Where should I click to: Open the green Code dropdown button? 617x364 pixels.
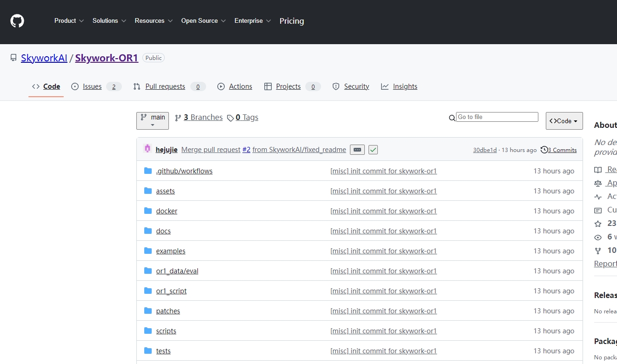tap(564, 121)
